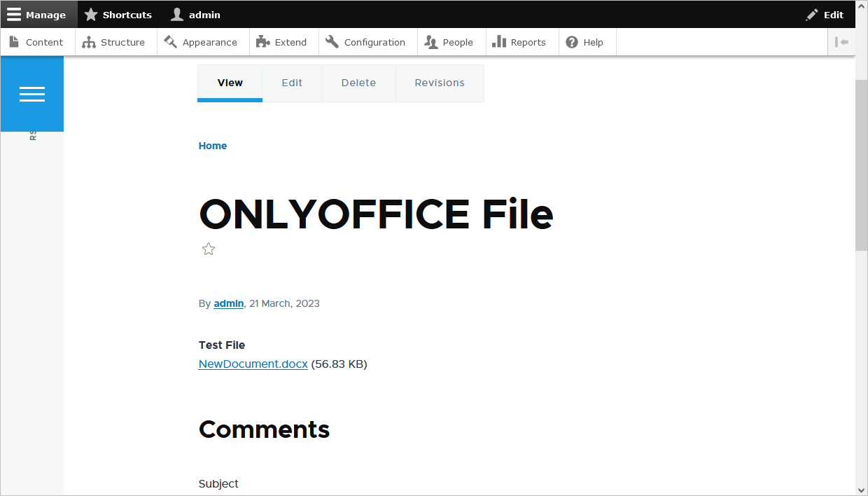Open the Appearance paintbrush icon
The image size is (868, 496).
[169, 41]
